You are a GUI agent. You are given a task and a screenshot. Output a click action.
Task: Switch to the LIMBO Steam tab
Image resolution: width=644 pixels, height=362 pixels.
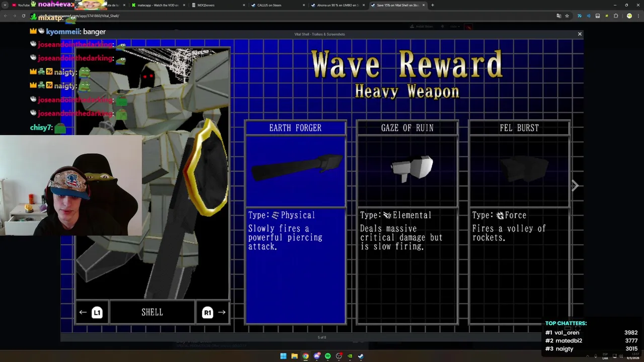point(337,5)
